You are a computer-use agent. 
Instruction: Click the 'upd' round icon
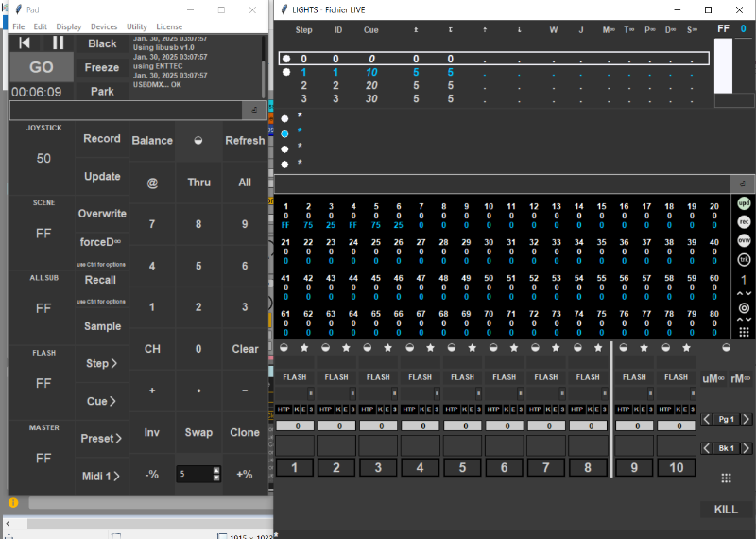[x=745, y=204]
